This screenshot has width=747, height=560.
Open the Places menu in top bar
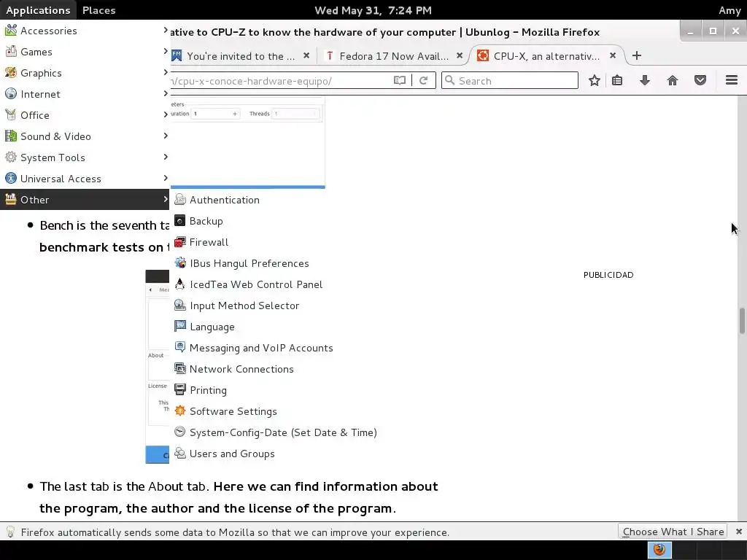point(99,10)
